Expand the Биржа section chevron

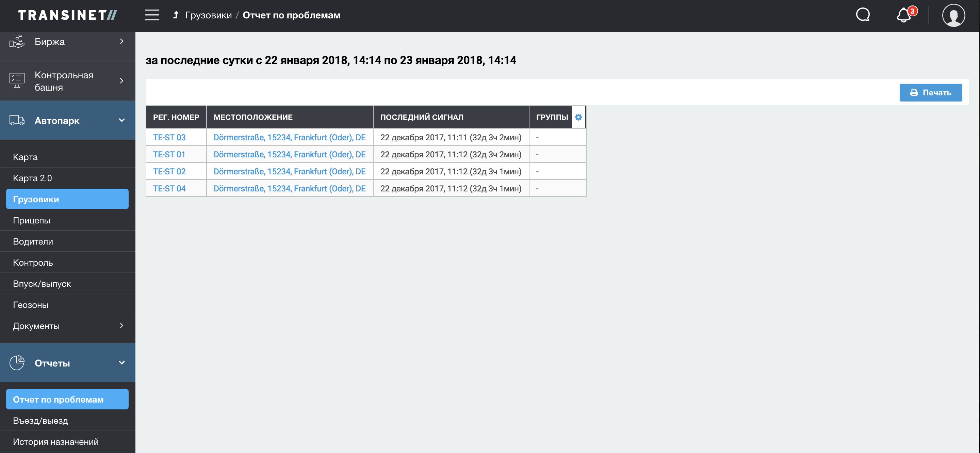(x=121, y=41)
